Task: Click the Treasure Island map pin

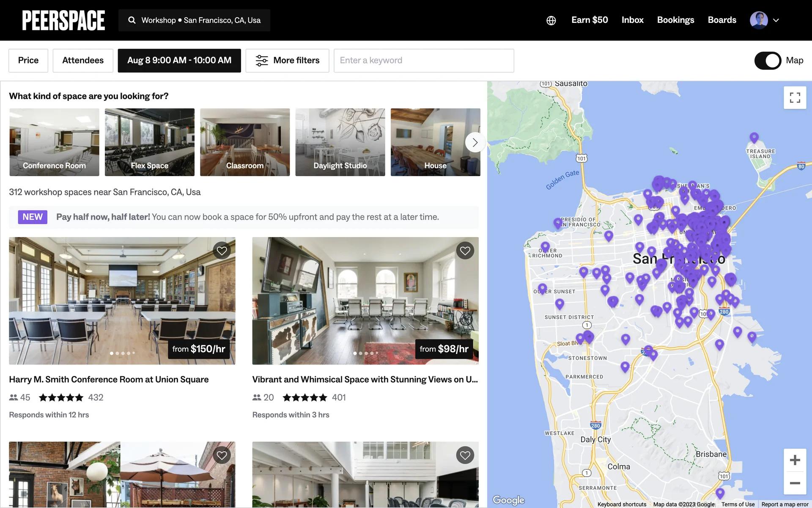Action: click(754, 138)
